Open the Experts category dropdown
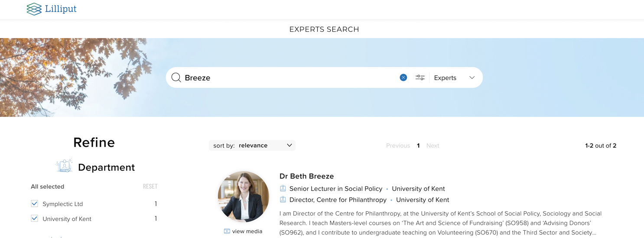The image size is (644, 238). [446, 78]
